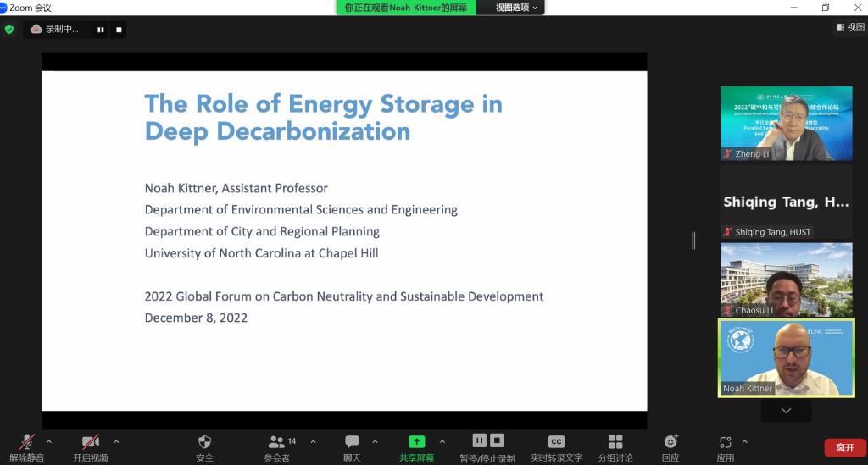Viewport: 868px width, 465px height.
Task: Open the Apps (应用) icon
Action: click(725, 443)
